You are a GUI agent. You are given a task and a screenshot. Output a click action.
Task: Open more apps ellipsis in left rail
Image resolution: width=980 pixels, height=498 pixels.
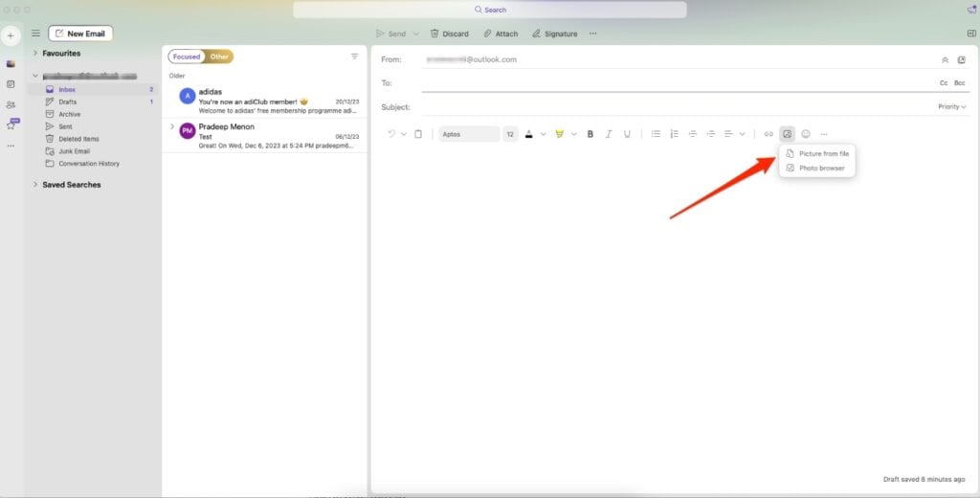pos(11,146)
